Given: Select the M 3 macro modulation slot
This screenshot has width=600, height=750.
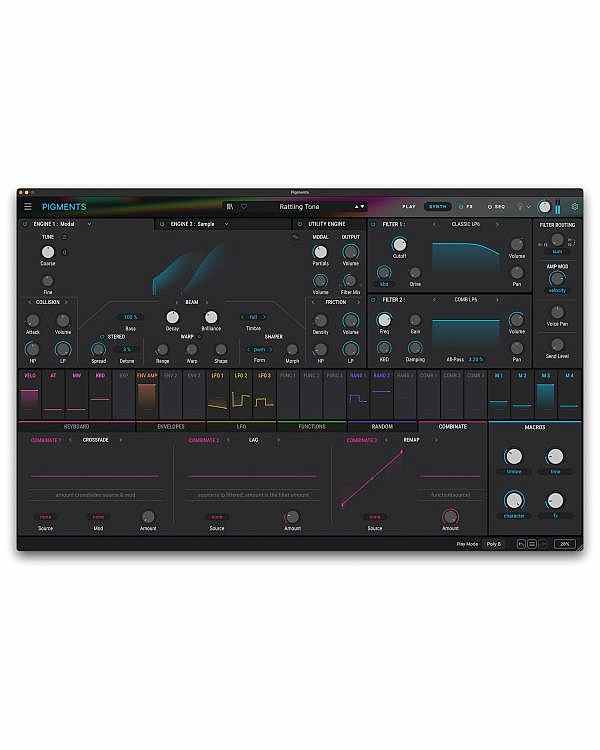Looking at the screenshot, I should [x=545, y=395].
